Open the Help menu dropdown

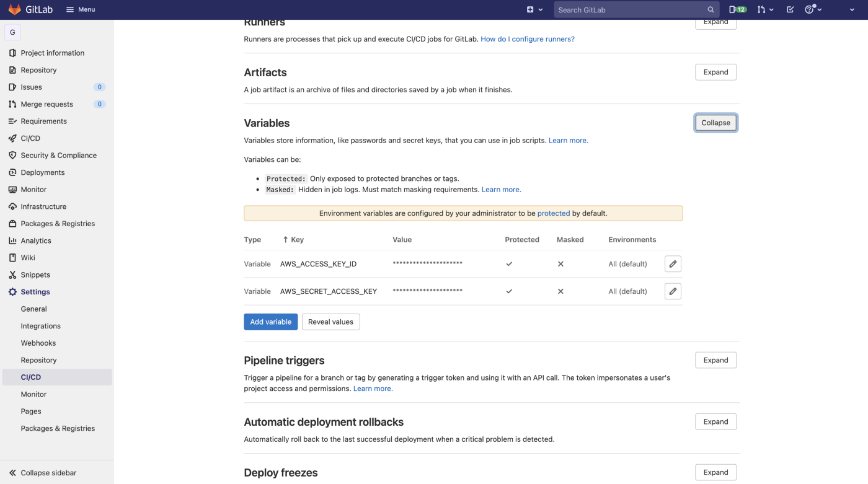point(813,9)
